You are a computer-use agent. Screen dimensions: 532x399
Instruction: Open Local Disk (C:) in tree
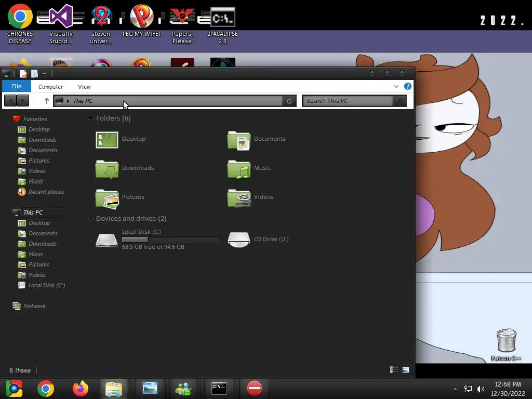46,285
